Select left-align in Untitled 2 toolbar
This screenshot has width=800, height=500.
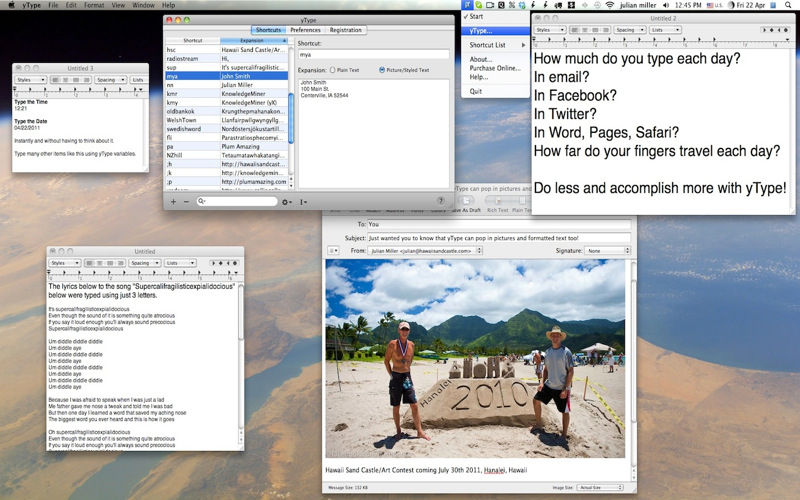575,30
